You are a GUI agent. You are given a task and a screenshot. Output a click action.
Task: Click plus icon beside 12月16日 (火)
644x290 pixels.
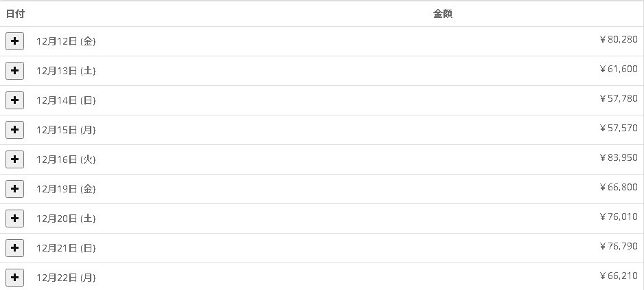(x=14, y=159)
